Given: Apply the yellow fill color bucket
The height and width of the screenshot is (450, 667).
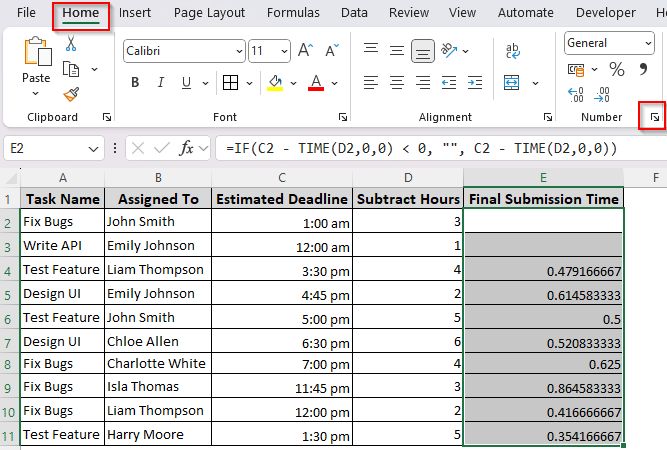Looking at the screenshot, I should pyautogui.click(x=275, y=83).
